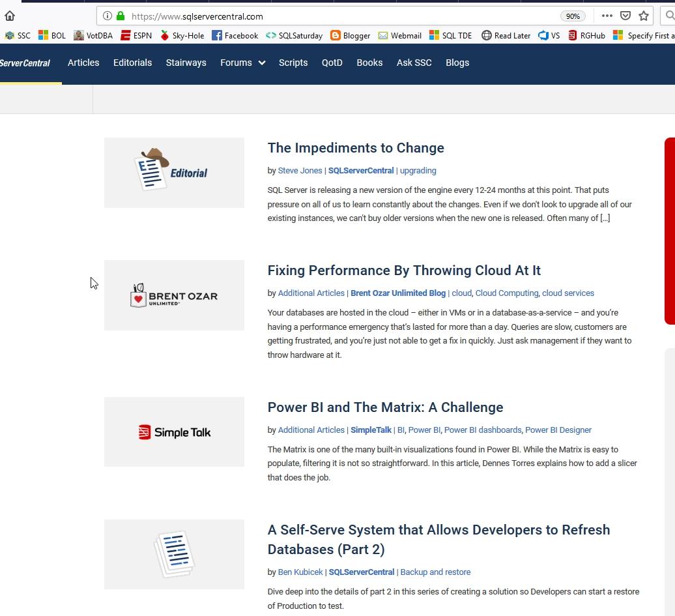Open the Specify First bookmark
Viewport: 675px width, 616px height.
pos(644,35)
